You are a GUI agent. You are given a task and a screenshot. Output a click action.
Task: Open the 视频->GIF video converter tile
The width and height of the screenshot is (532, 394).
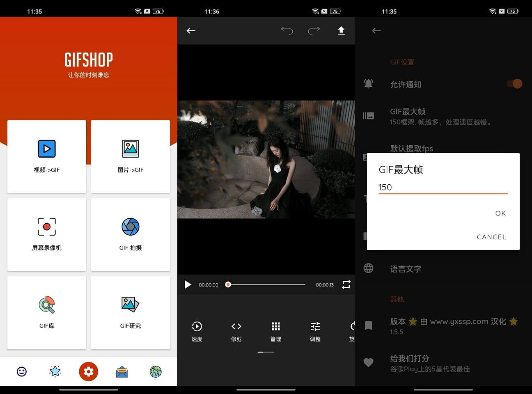[47, 156]
